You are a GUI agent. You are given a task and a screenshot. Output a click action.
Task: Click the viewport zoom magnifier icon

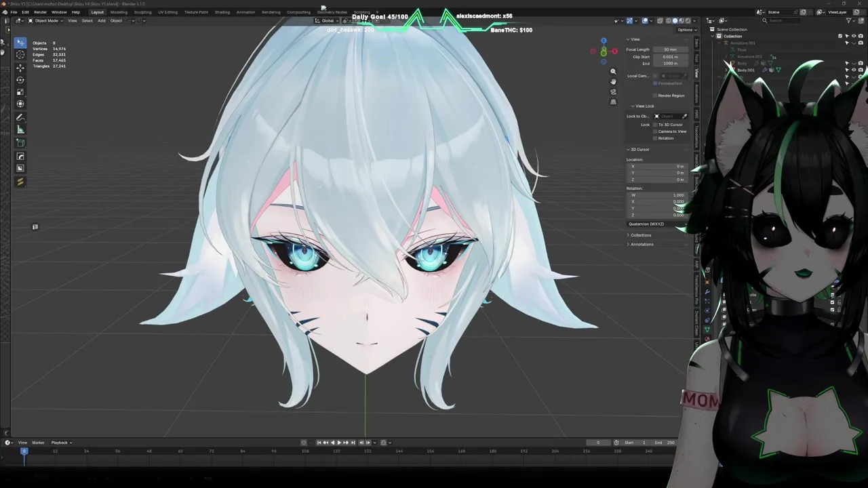click(x=613, y=71)
